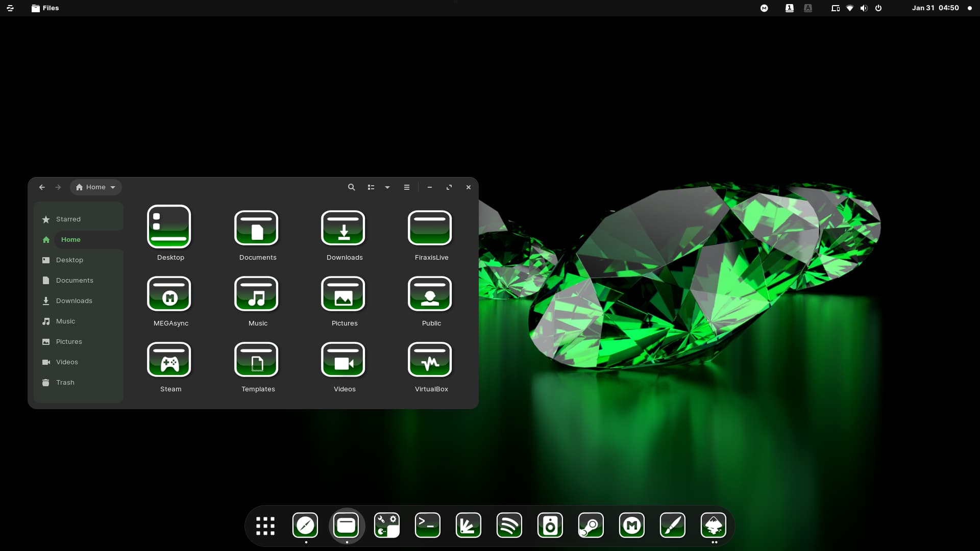Select Pictures in the sidebar
980x551 pixels.
coord(79,342)
